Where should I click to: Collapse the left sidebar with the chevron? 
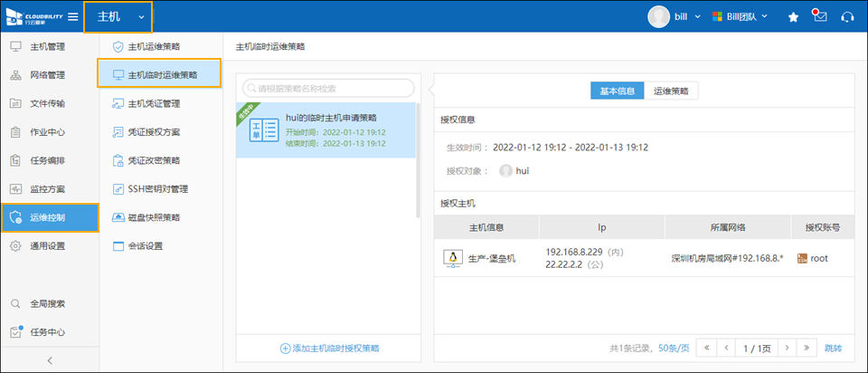point(50,360)
